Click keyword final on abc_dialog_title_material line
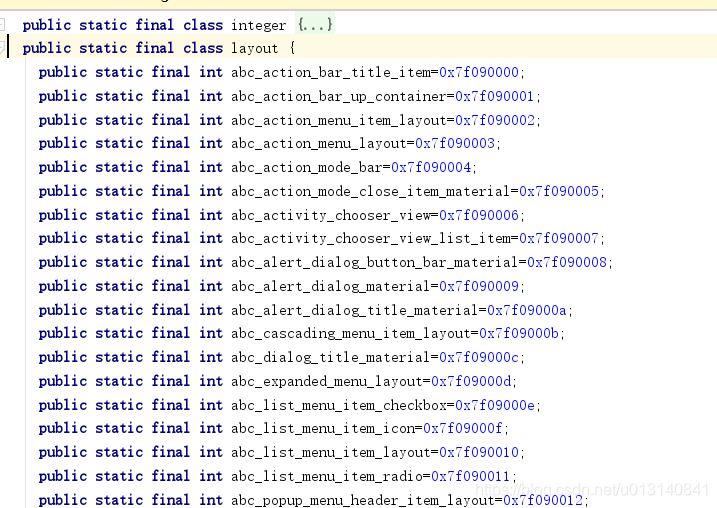 [x=171, y=357]
